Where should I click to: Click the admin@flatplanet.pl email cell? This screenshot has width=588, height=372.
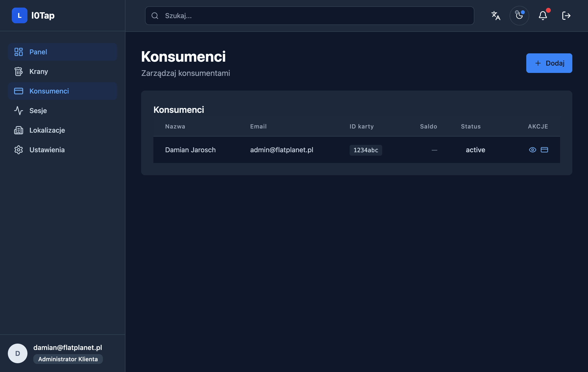click(282, 150)
